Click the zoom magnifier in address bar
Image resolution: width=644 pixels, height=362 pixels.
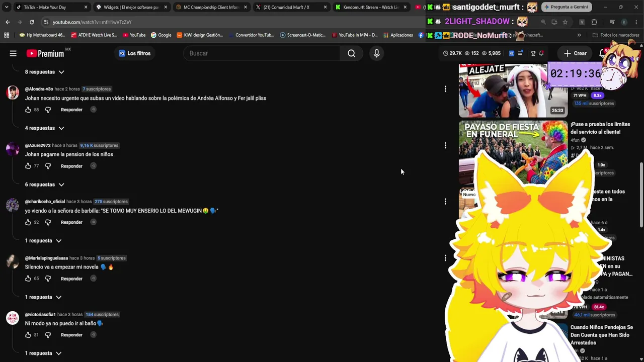[x=543, y=22]
